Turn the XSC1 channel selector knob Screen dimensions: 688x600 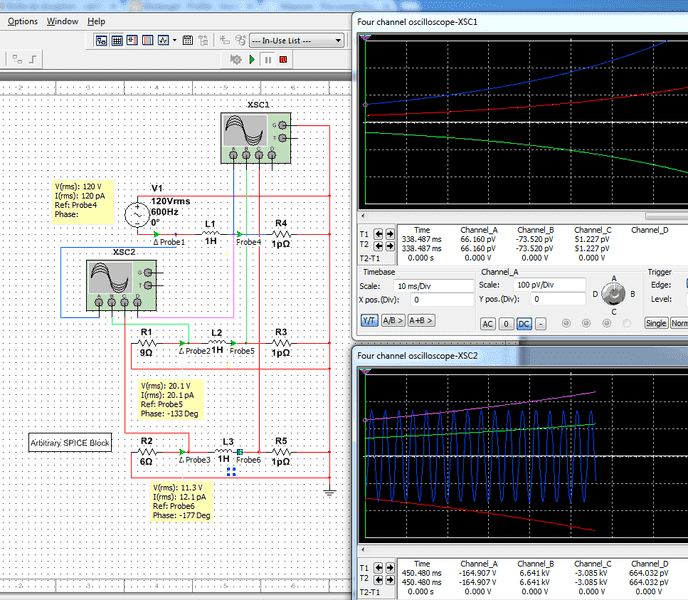613,294
